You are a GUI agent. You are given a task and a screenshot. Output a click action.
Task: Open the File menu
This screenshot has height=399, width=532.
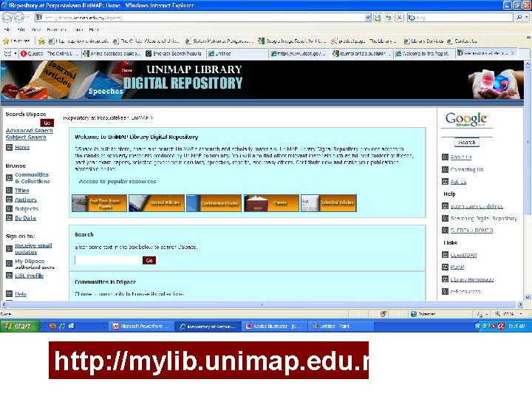point(7,30)
